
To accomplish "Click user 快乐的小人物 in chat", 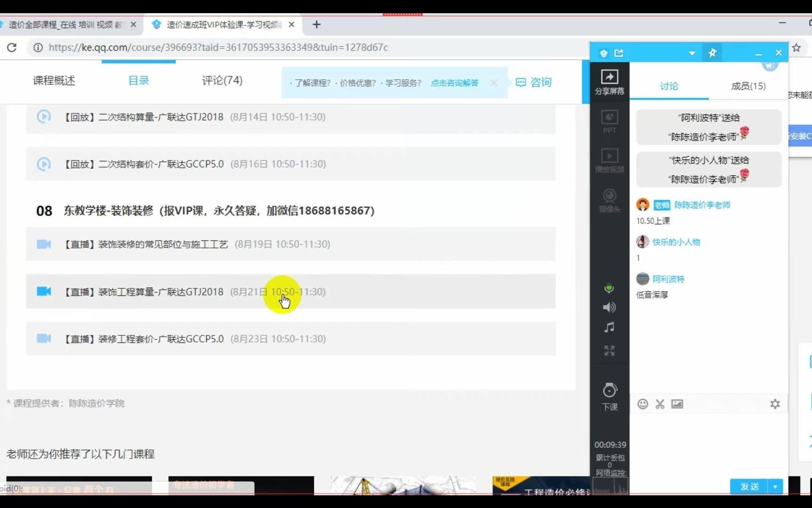I will (676, 242).
